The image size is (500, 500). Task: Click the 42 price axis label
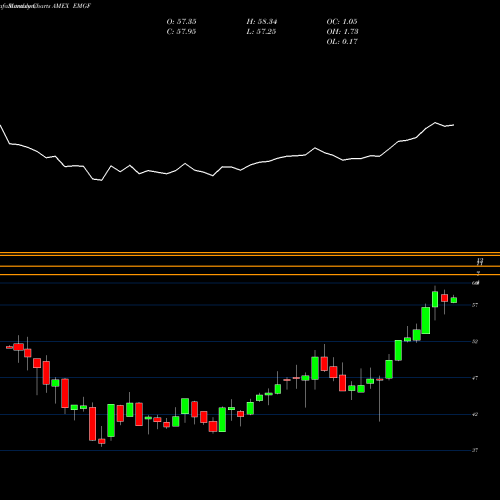[x=475, y=414]
